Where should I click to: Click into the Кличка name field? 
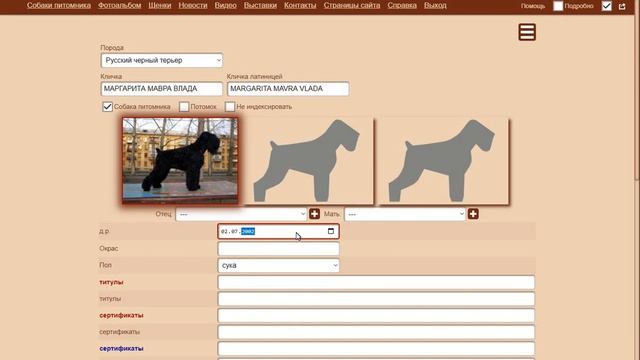click(x=162, y=89)
